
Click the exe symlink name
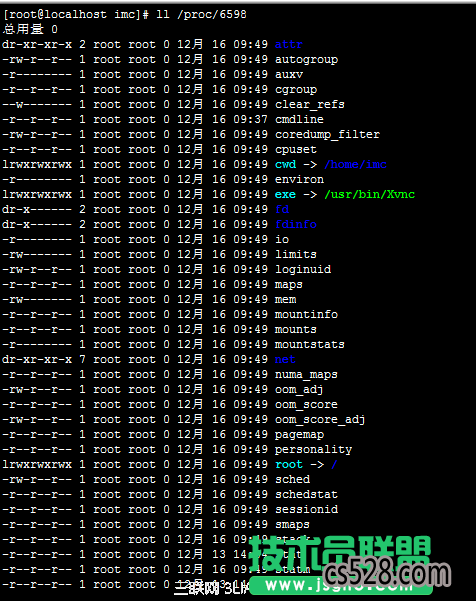click(x=285, y=194)
